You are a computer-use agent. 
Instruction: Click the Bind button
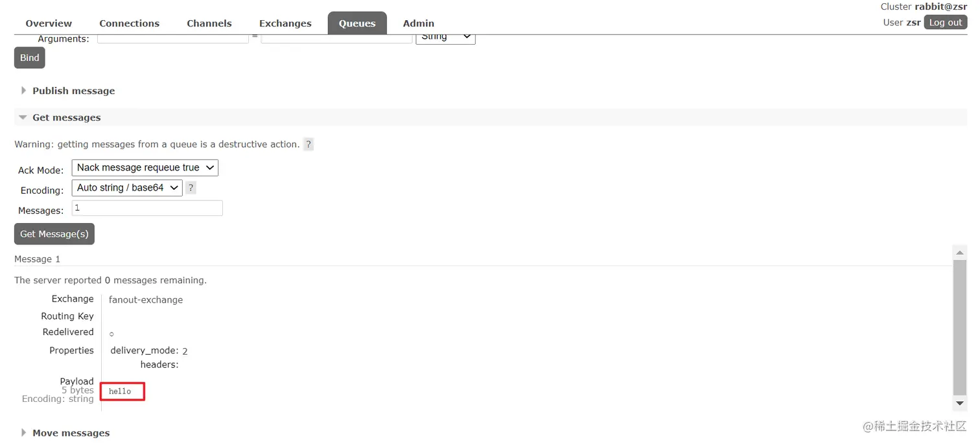(29, 58)
